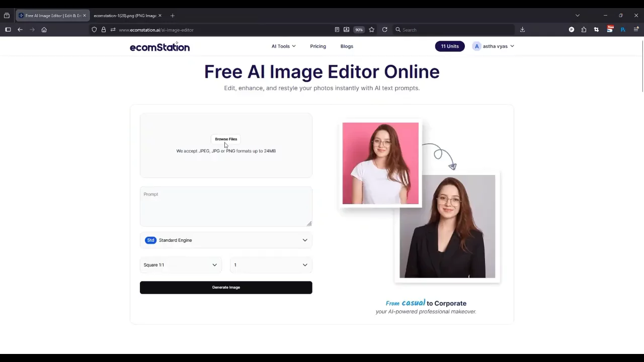The image size is (644, 362).
Task: Click the round P extension icon
Action: [x=572, y=30]
